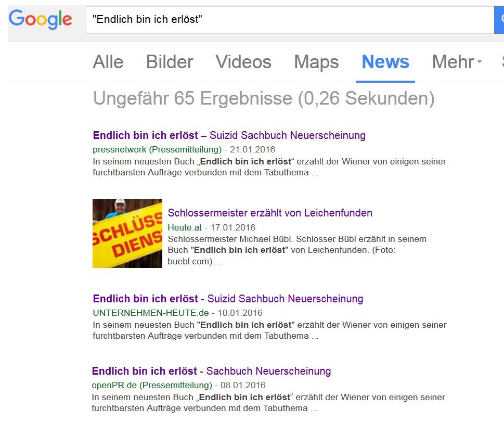This screenshot has height=422, width=504.
Task: Switch to the Alle tab
Action: 108,62
